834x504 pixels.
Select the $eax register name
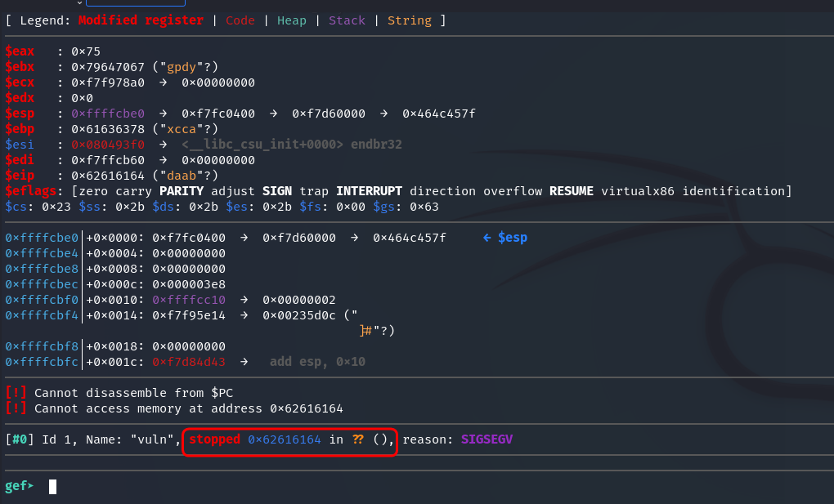20,51
